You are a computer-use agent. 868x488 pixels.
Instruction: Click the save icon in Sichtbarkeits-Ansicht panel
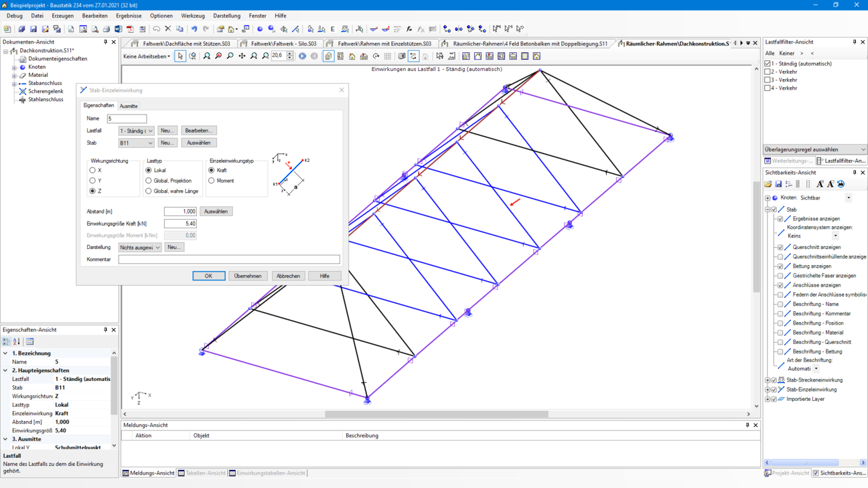[x=778, y=184]
